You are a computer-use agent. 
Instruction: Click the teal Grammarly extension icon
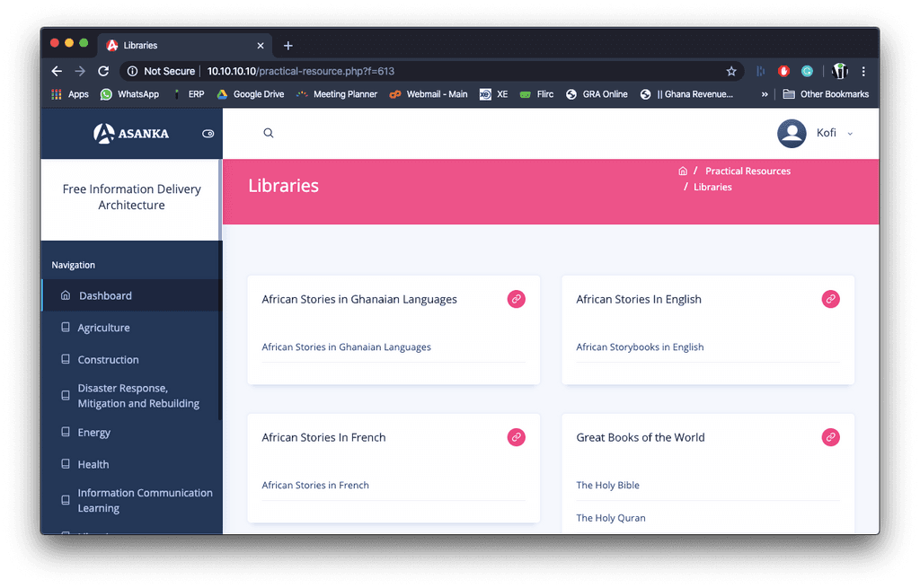point(808,71)
